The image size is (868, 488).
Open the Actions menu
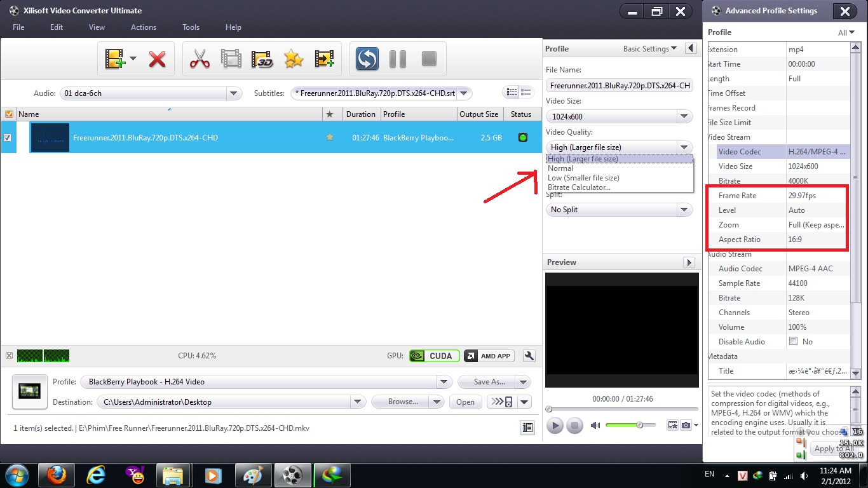coord(144,27)
